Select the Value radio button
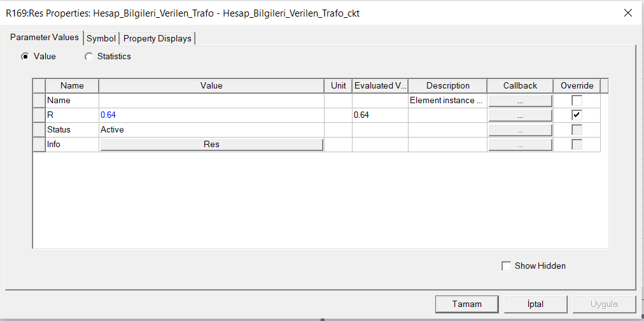This screenshot has height=321, width=644. pos(25,57)
